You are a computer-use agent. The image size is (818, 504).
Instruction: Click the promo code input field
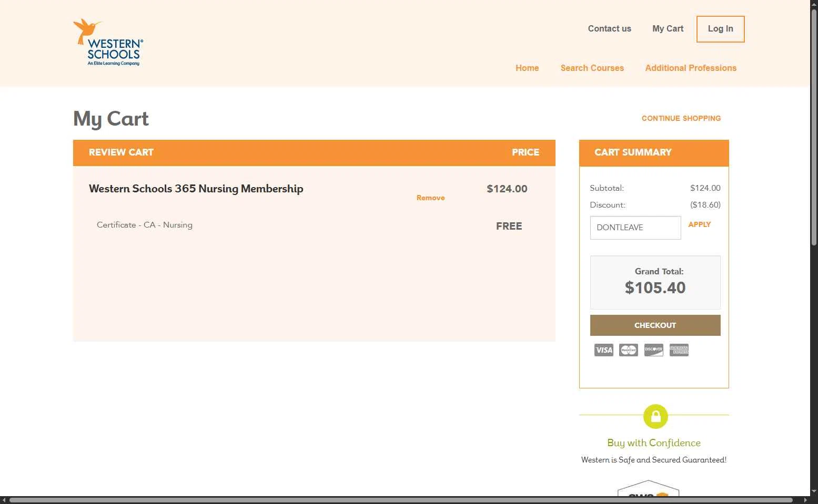(x=635, y=228)
